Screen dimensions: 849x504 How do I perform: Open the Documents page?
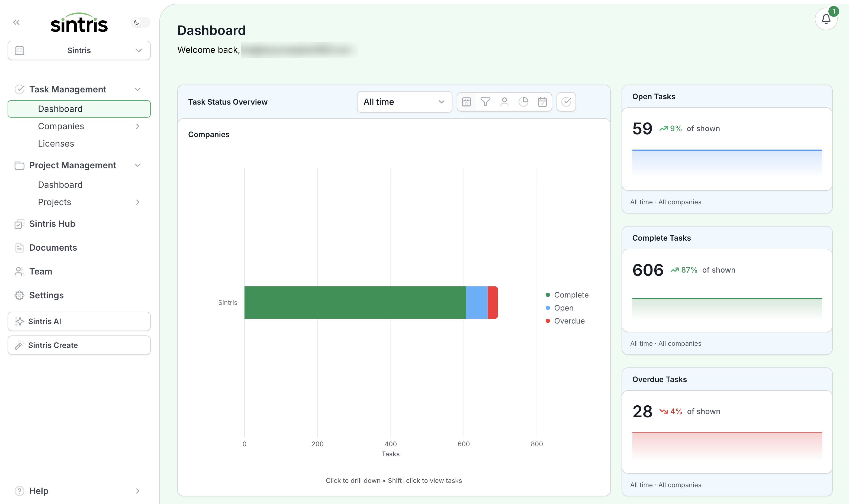coord(53,248)
